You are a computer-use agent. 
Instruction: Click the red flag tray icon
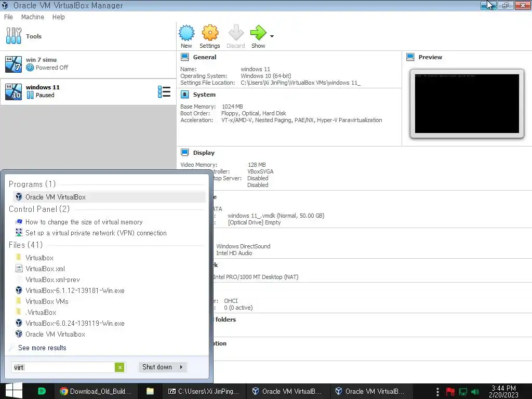(x=450, y=392)
